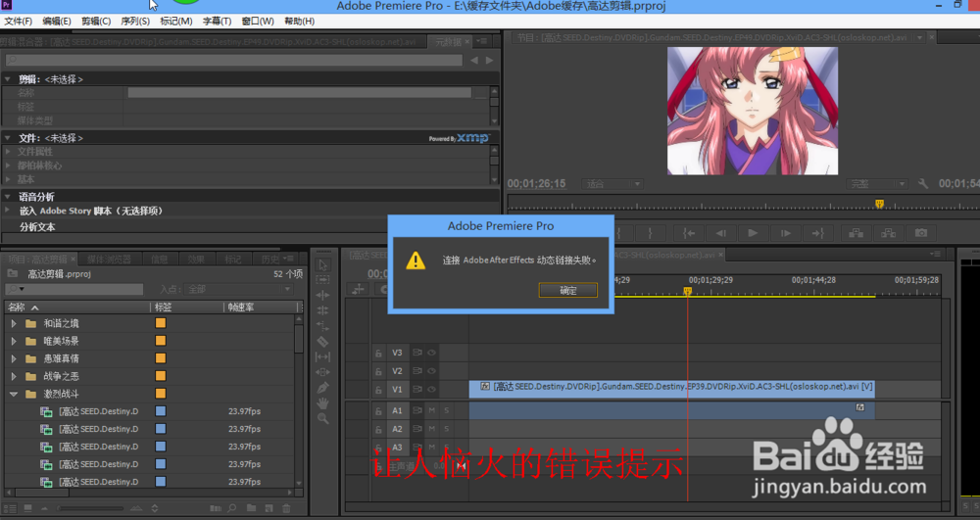This screenshot has height=520, width=980.
Task: Click the orange label of 和谐之境
Action: point(161,323)
